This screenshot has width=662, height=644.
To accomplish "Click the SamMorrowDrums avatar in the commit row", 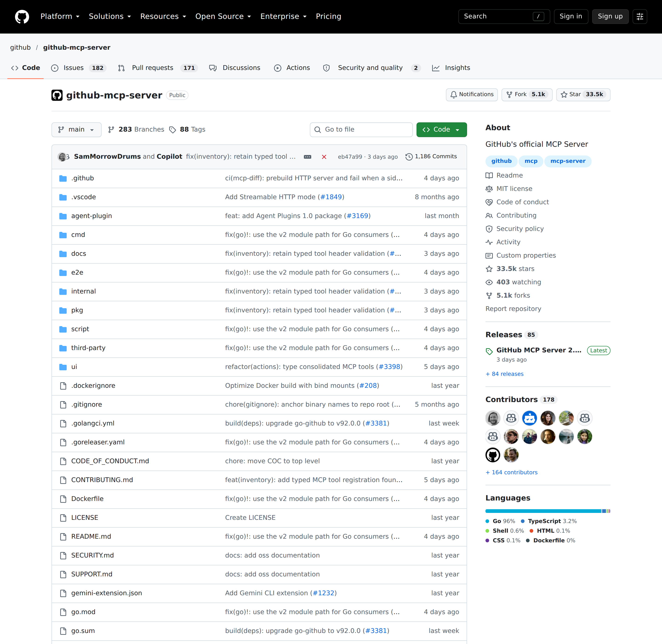I will [x=62, y=157].
